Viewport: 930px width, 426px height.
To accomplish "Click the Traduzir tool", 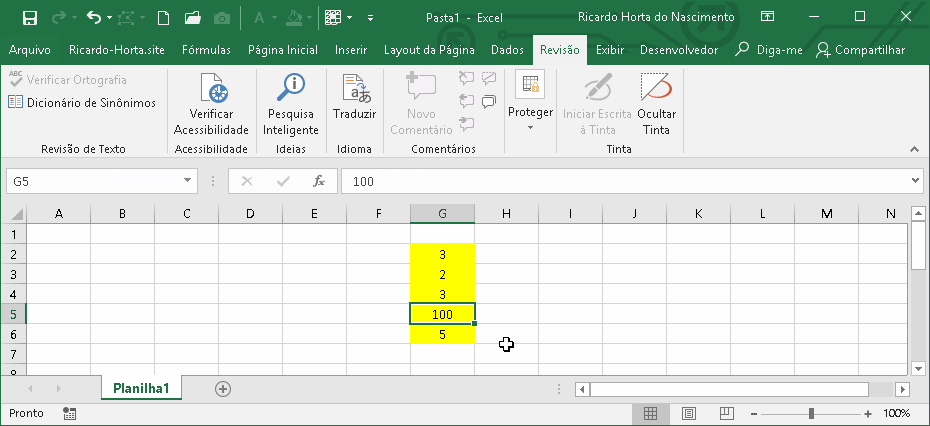I will [355, 97].
